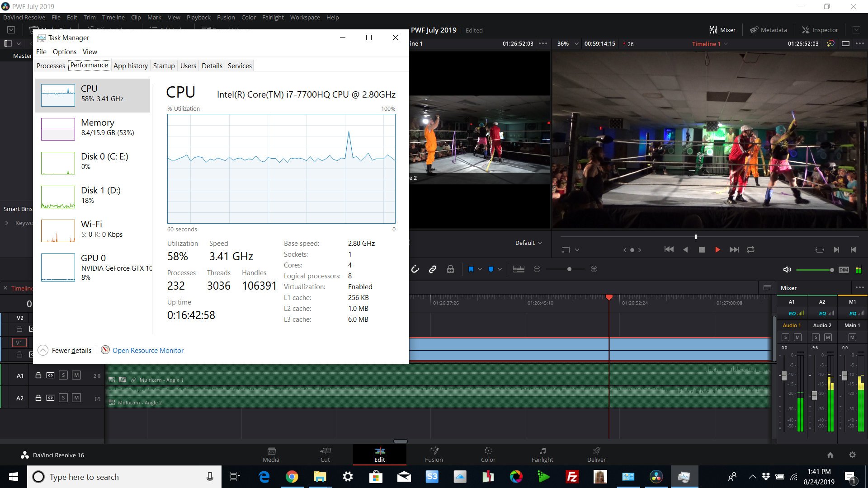The image size is (868, 488).
Task: Mute Audio 2 channel in Mixer
Action: click(828, 337)
